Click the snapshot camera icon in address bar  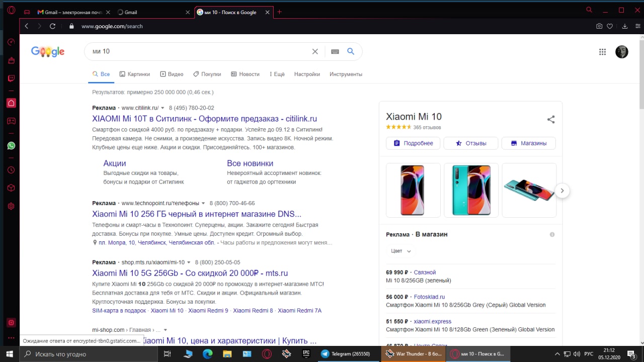[x=599, y=26]
